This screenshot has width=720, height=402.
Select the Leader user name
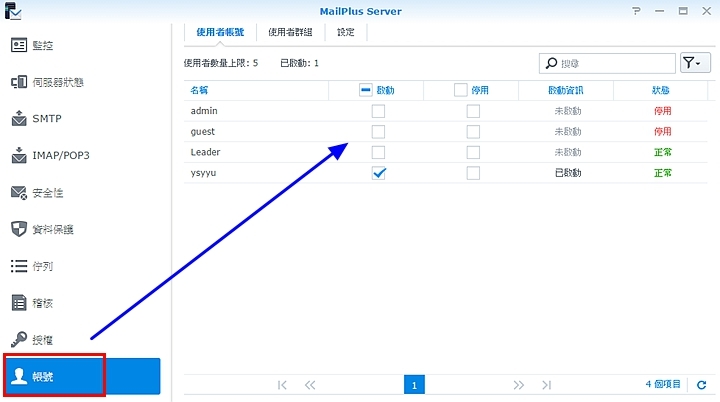coord(205,152)
